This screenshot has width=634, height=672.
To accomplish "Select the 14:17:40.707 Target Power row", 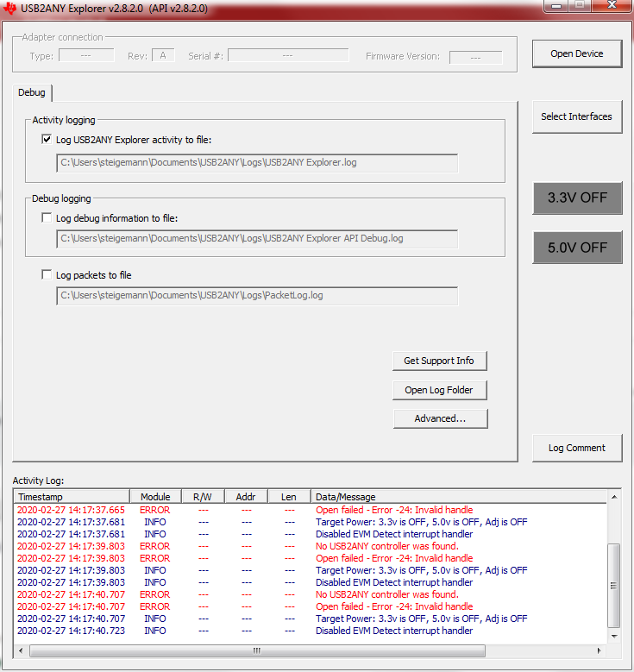I will [x=311, y=619].
